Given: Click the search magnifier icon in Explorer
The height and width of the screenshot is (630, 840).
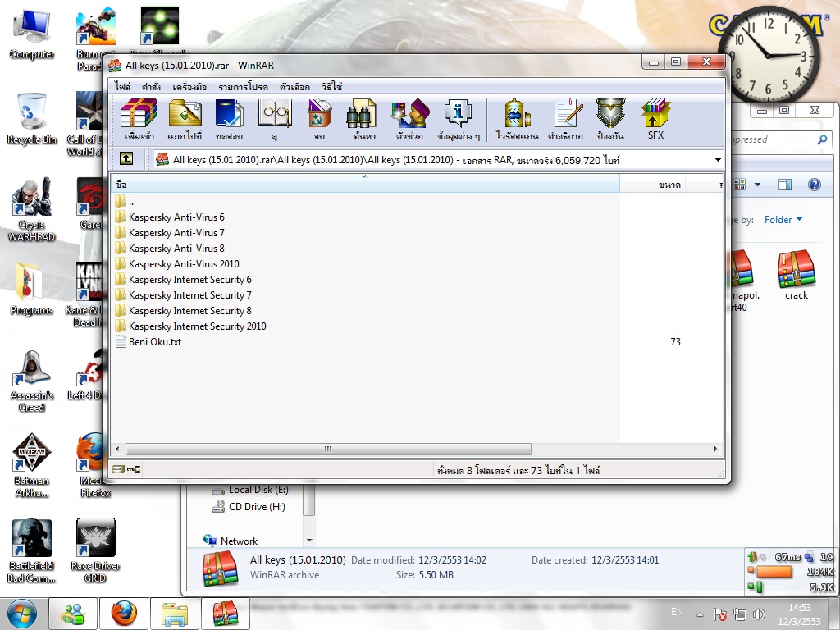Looking at the screenshot, I should click(x=822, y=139).
